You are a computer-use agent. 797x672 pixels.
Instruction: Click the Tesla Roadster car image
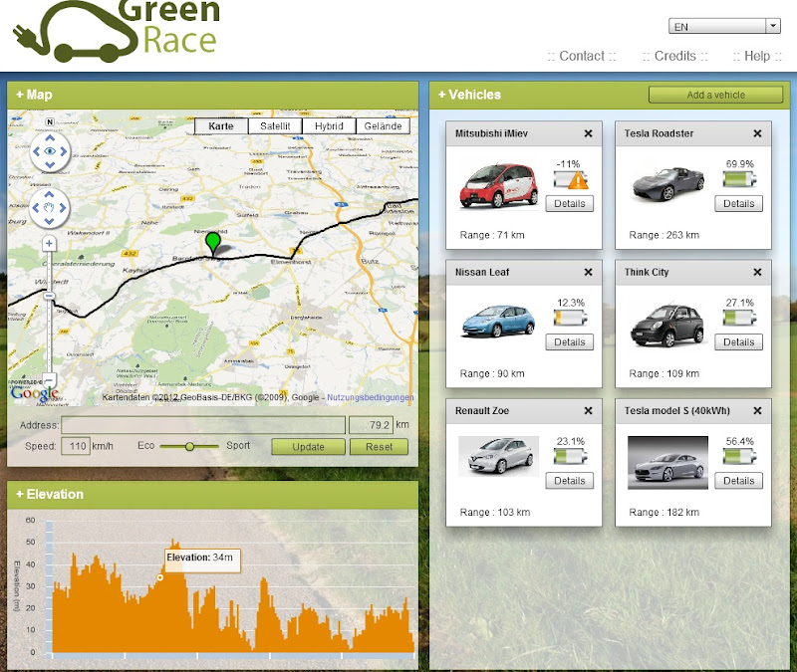(x=667, y=183)
